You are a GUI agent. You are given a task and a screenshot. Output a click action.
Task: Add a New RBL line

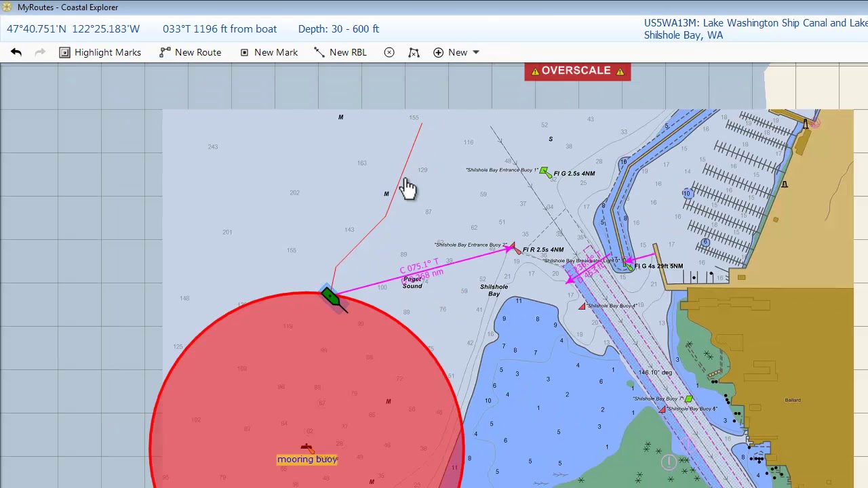point(340,52)
